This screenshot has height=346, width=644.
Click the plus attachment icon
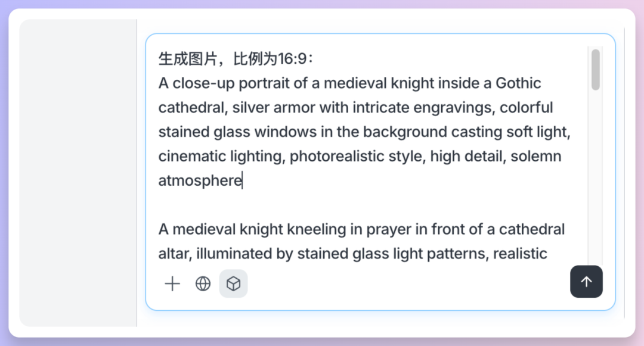point(172,284)
